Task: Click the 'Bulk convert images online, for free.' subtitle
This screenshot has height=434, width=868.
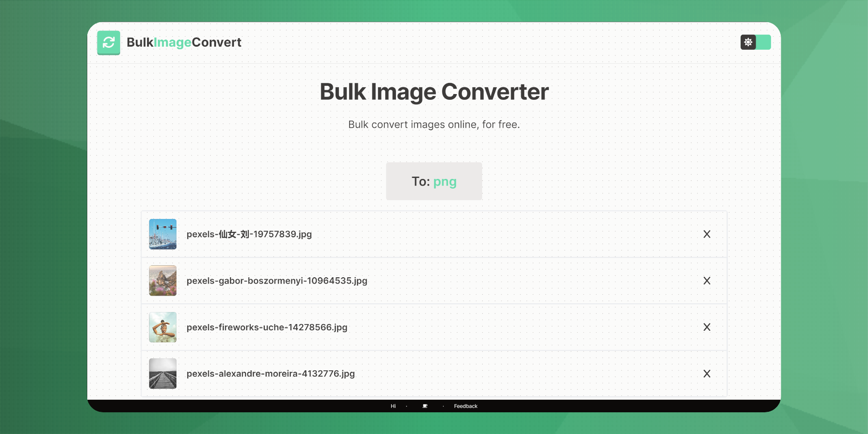Action: [434, 124]
